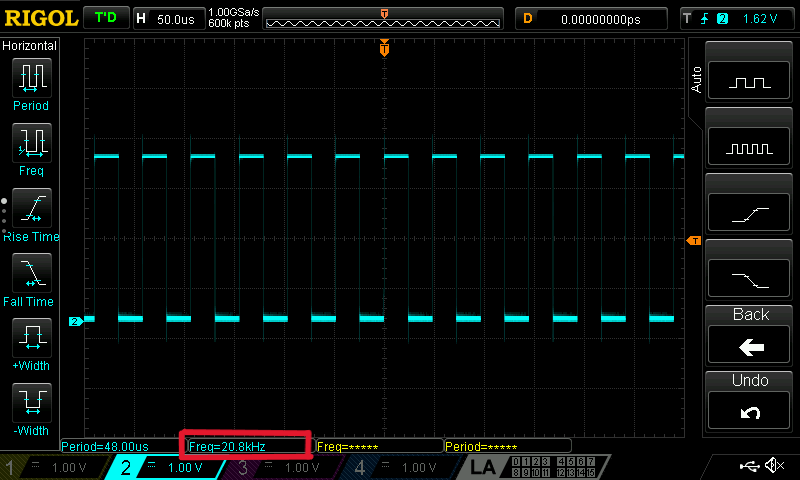The image size is (800, 480).
Task: Choose the multi-cycle square wave autoset option
Action: click(x=750, y=147)
